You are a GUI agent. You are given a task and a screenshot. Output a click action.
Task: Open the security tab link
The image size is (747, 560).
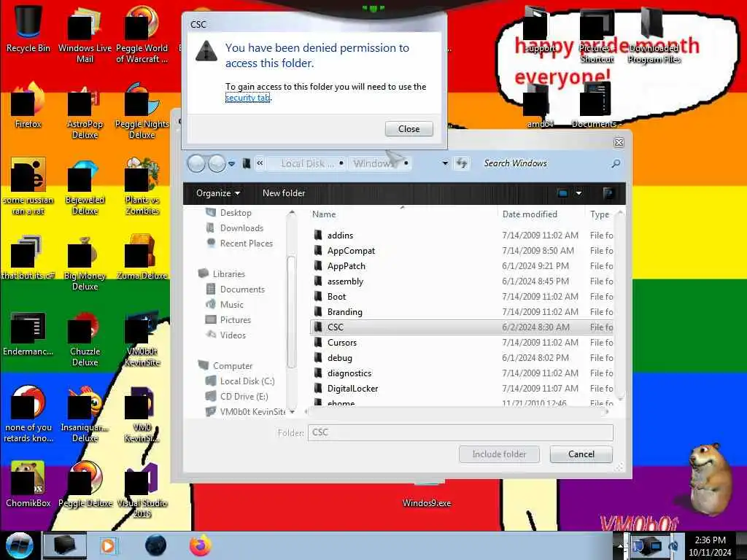tap(248, 98)
